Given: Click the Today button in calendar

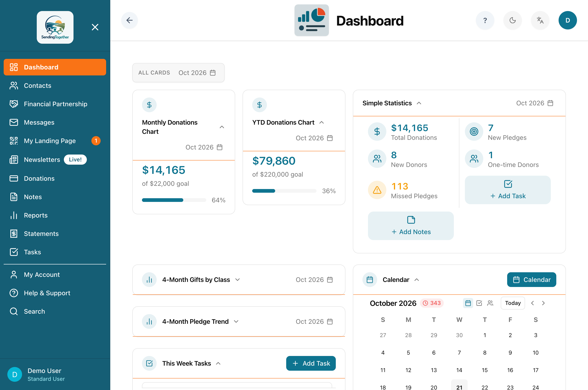Looking at the screenshot, I should point(513,303).
